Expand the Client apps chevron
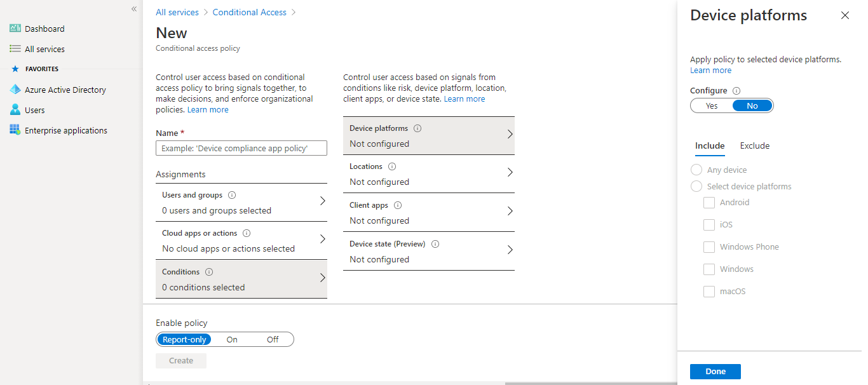 coord(510,211)
